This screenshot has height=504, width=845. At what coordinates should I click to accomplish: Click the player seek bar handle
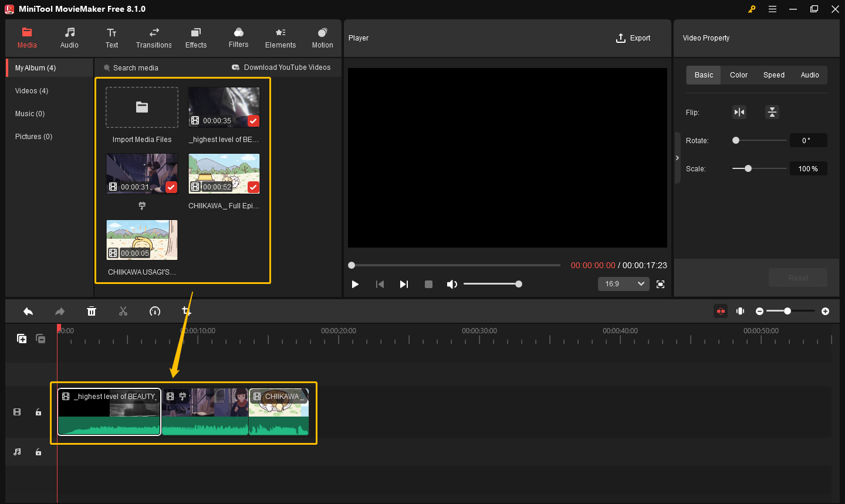coord(351,265)
